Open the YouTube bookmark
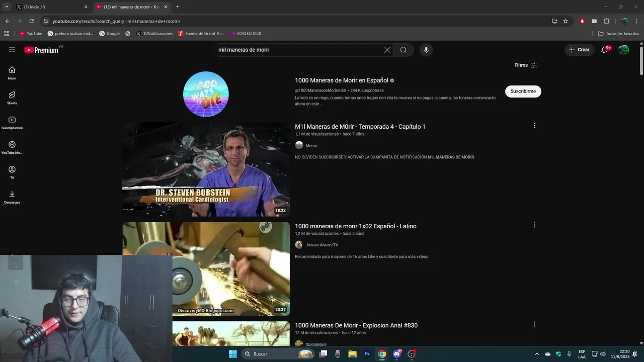This screenshot has height=362, width=644. (x=31, y=34)
